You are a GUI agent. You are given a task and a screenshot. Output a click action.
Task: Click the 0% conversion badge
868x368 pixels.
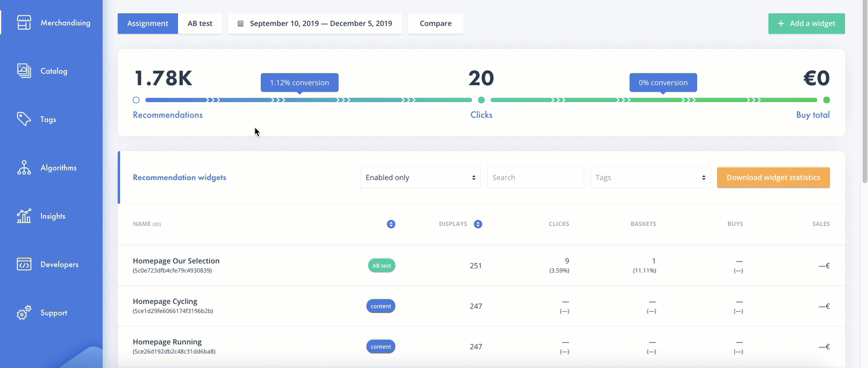663,83
